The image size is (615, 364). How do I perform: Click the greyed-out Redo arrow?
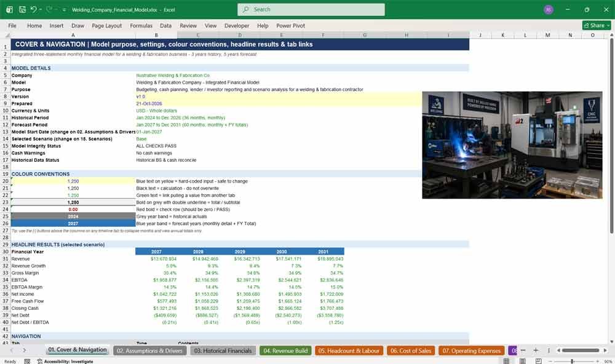[x=49, y=9]
